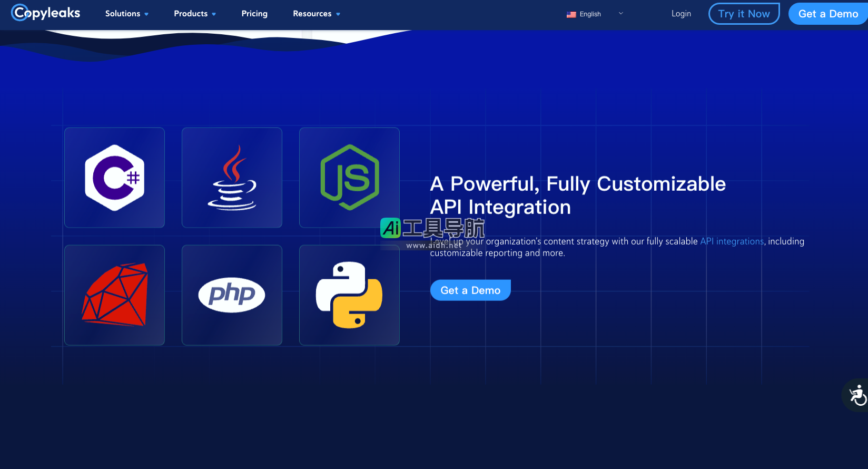Expand the Products dropdown menu
The height and width of the screenshot is (469, 868).
click(x=195, y=14)
